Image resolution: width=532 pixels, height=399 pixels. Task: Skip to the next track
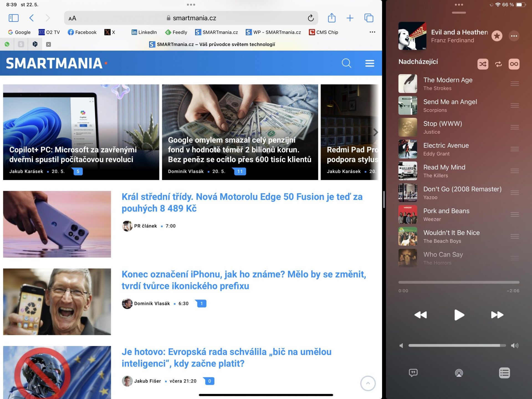497,315
